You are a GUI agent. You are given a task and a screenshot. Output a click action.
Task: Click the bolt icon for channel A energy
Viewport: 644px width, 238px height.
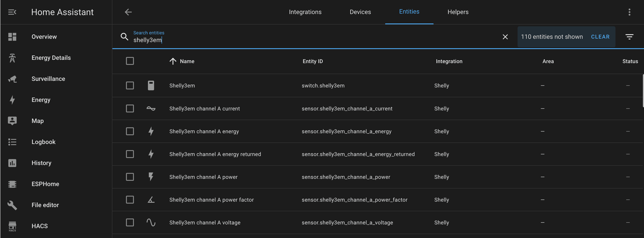pos(151,131)
